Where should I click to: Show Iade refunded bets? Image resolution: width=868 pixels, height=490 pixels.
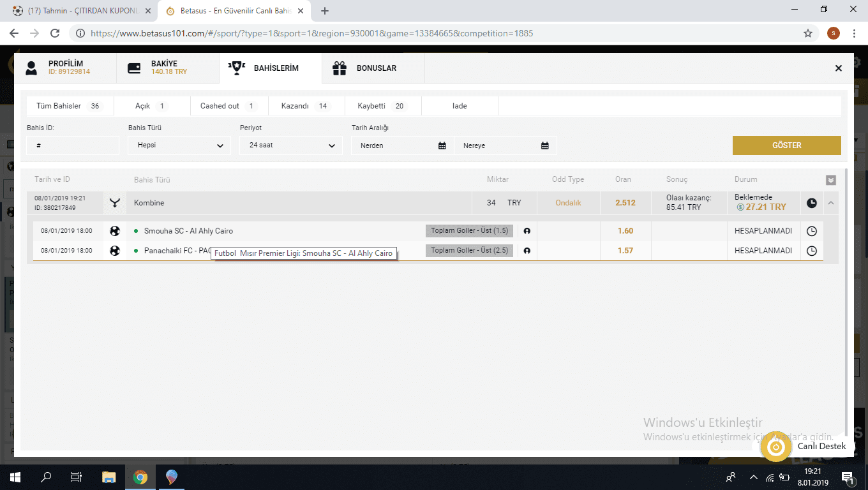click(460, 106)
